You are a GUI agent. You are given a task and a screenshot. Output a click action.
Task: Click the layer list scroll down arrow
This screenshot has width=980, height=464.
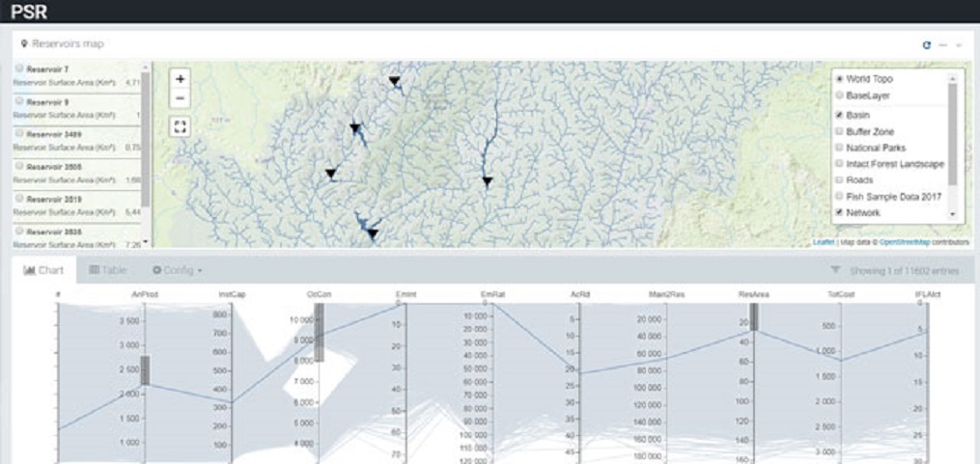click(x=953, y=214)
